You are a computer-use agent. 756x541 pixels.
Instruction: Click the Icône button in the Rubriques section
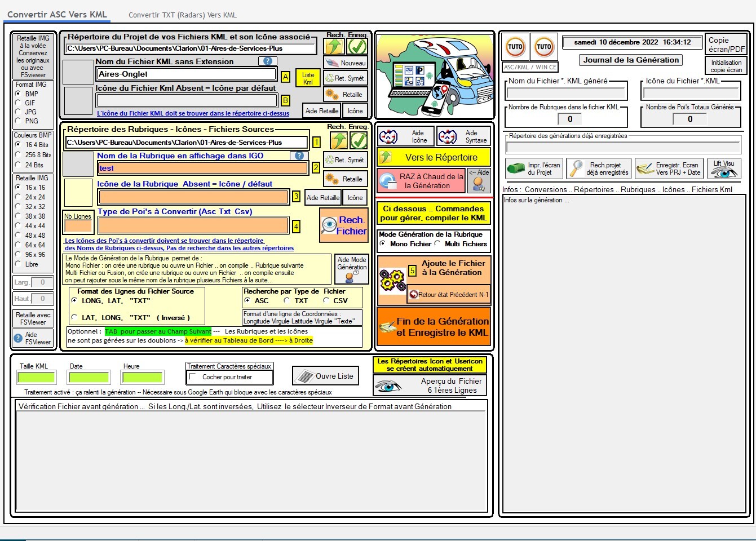(x=355, y=198)
